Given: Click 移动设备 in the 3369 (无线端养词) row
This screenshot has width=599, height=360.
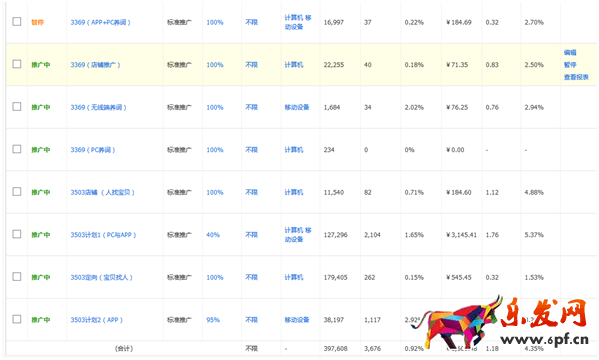Looking at the screenshot, I should (296, 107).
